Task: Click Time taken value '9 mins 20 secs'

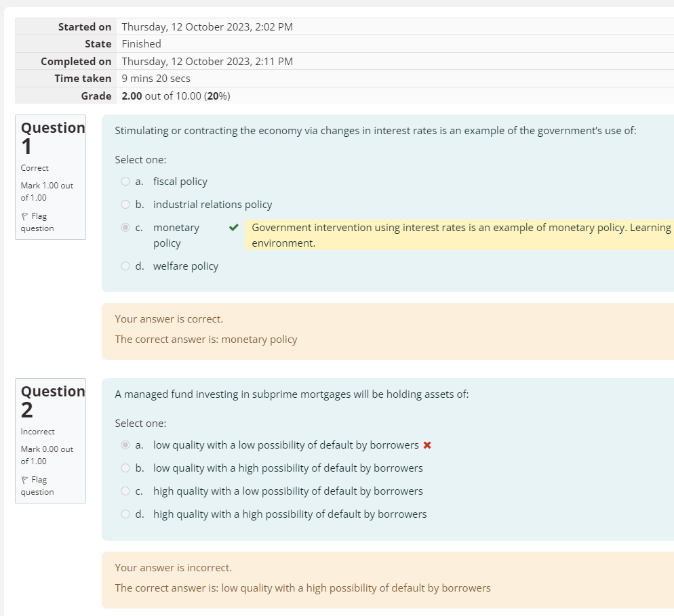Action: (x=156, y=78)
